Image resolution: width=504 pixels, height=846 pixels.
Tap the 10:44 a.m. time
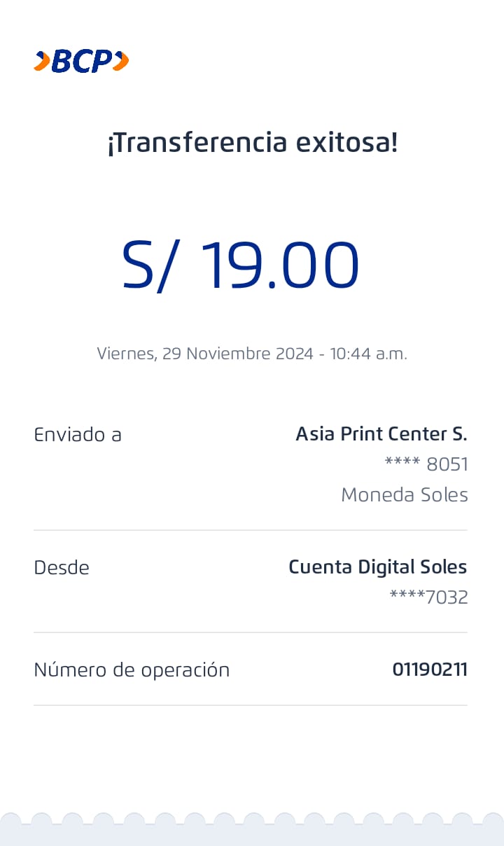368,354
